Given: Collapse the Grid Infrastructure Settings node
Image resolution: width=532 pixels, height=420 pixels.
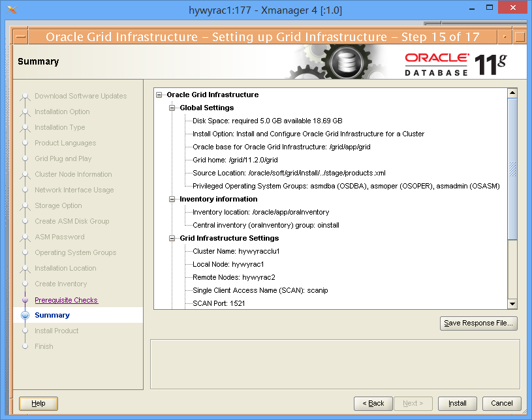Looking at the screenshot, I should (x=172, y=238).
